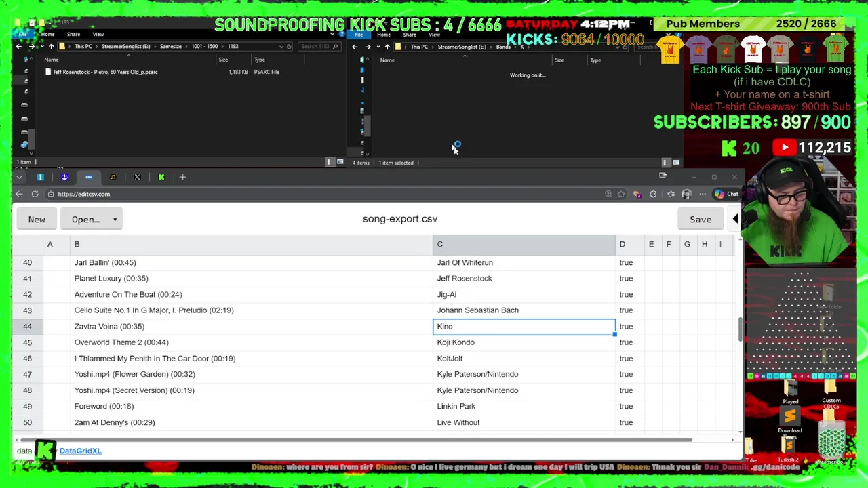Open the Open... file button
The image size is (868, 488).
[x=86, y=220]
